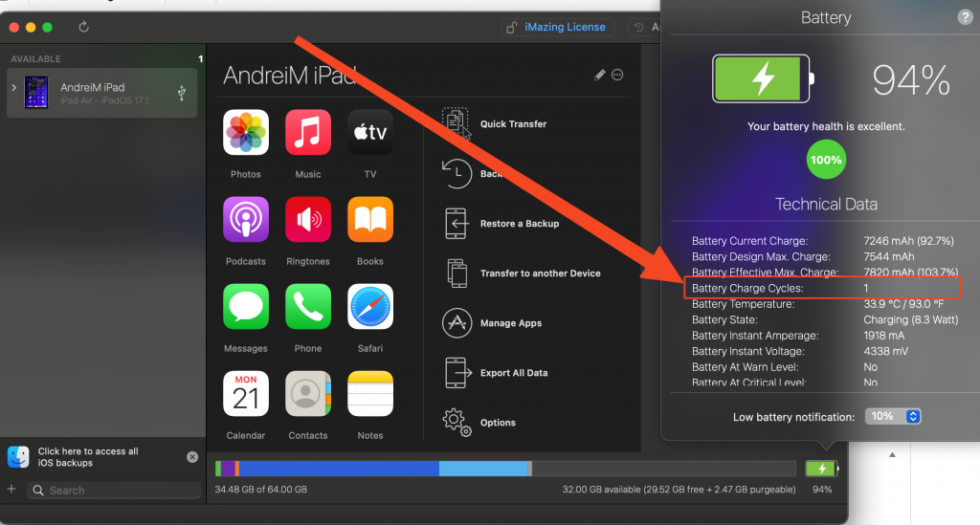Select AndreiM iPad device thumbnail
The image size is (980, 525).
pos(36,93)
